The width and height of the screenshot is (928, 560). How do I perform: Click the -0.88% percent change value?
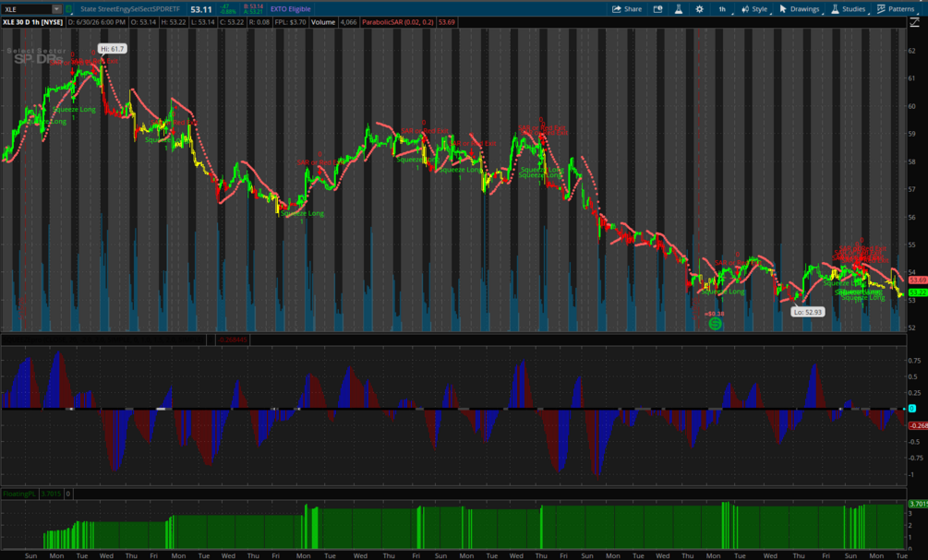pyautogui.click(x=228, y=12)
